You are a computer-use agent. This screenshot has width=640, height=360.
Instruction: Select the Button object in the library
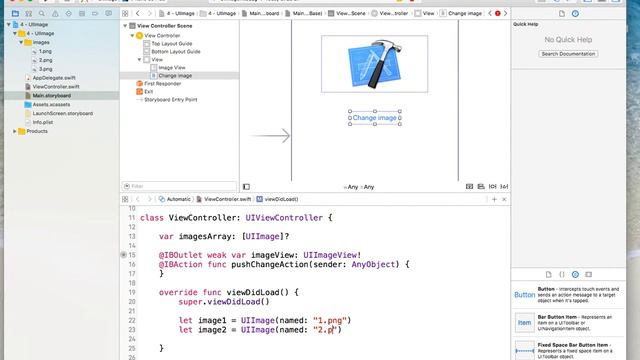tap(568, 295)
